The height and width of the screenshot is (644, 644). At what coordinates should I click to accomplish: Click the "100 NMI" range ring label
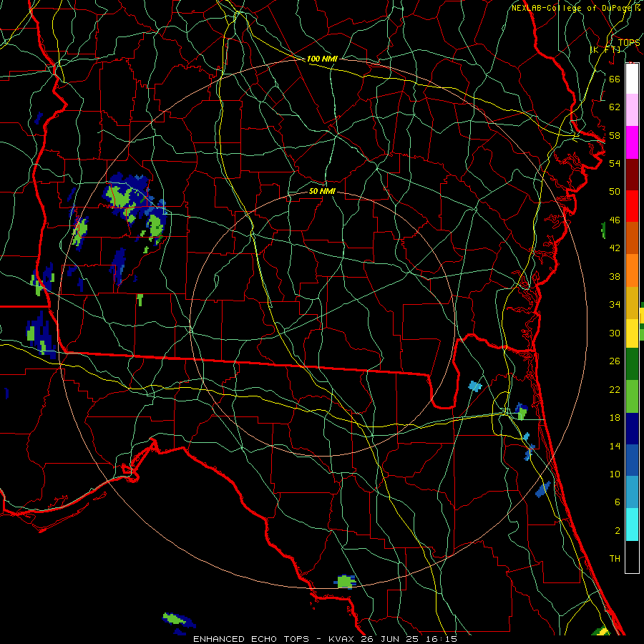tap(322, 59)
